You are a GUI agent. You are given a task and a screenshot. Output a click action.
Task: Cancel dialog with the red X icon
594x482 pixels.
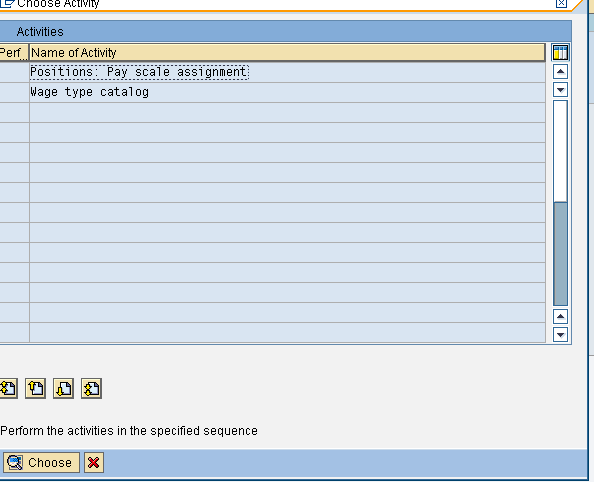(94, 462)
